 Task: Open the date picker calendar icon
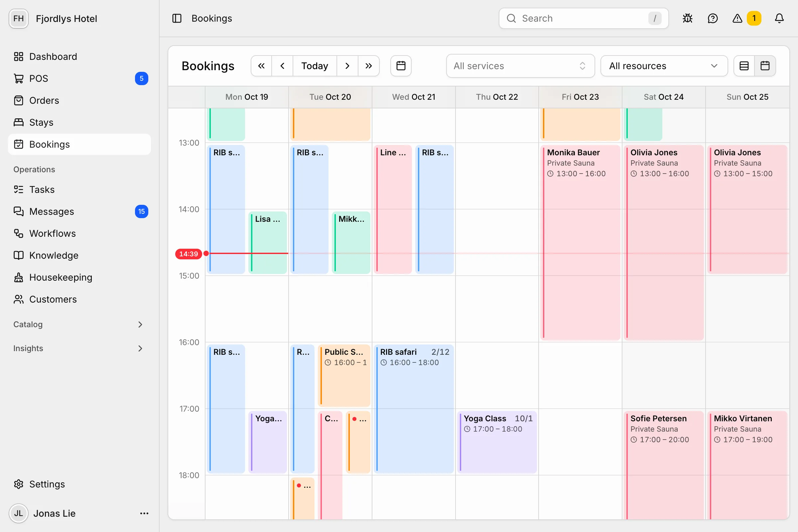[401, 66]
